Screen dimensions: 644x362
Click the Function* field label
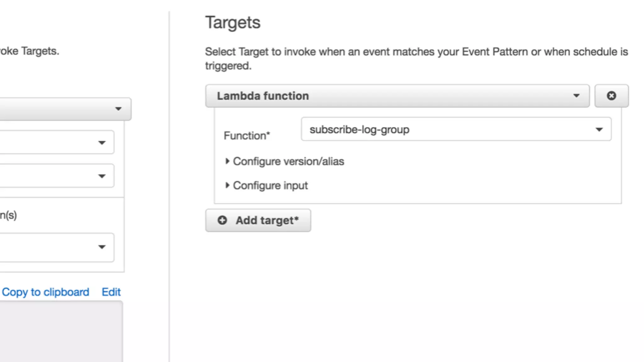247,136
